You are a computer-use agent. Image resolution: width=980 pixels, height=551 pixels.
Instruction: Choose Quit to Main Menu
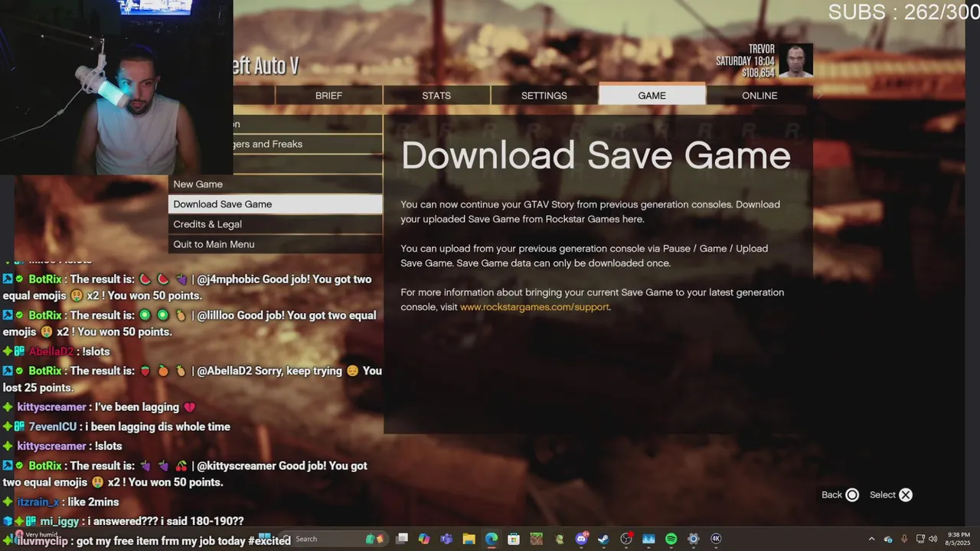click(276, 244)
